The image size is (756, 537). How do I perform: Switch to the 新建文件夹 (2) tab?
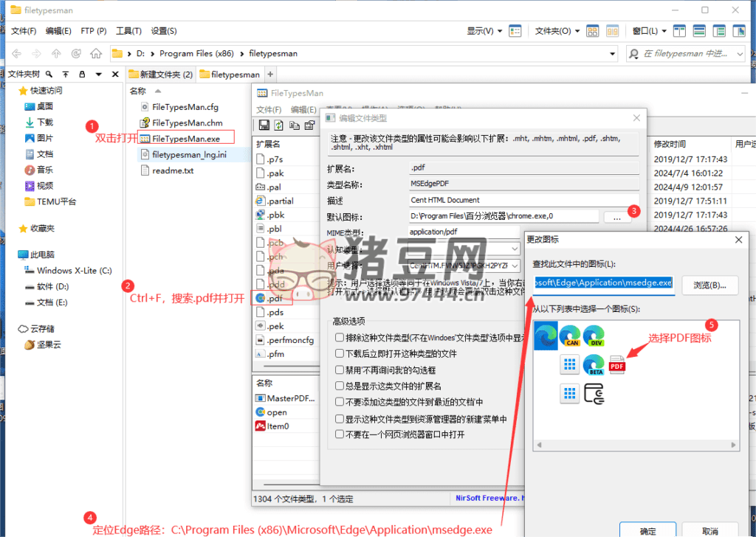click(160, 75)
